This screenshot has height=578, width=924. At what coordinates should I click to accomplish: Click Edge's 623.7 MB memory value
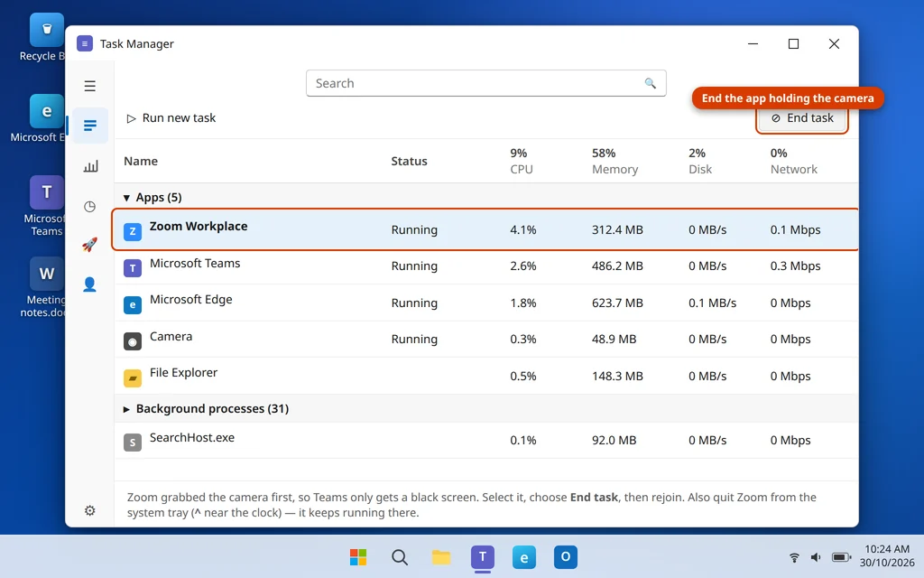tap(617, 303)
